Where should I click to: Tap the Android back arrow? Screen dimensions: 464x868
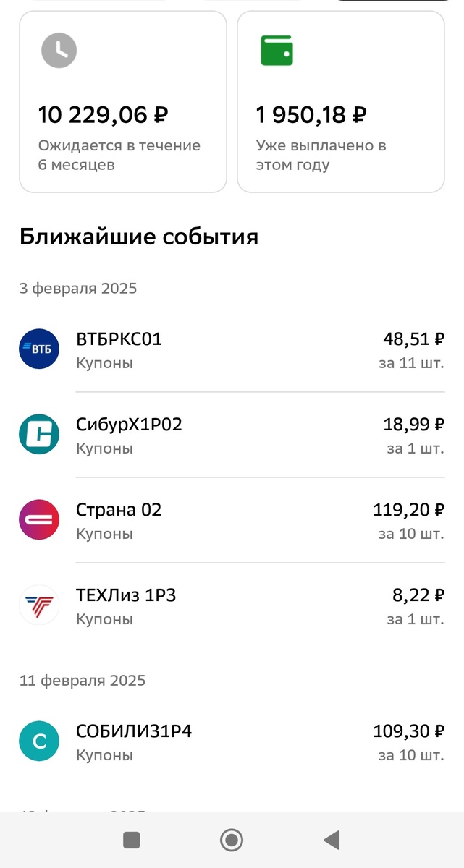tap(332, 840)
